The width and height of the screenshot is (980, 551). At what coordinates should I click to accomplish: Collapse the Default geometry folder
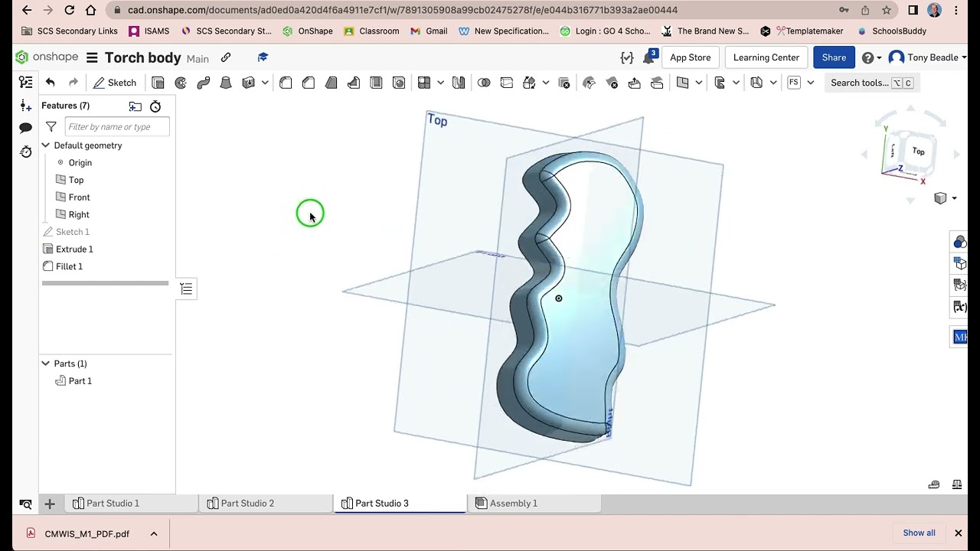(45, 145)
